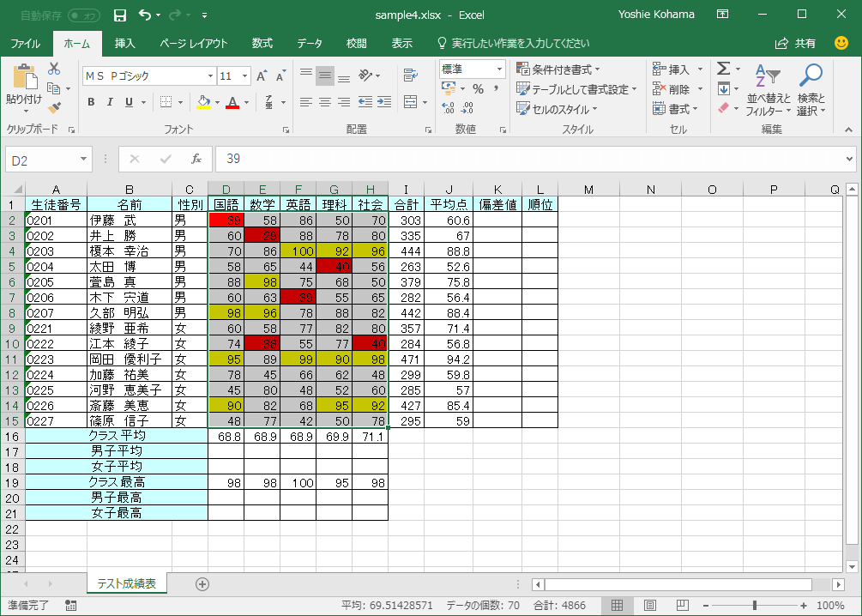This screenshot has width=862, height=616.
Task: Apply the Percent Style % icon
Action: pyautogui.click(x=478, y=87)
